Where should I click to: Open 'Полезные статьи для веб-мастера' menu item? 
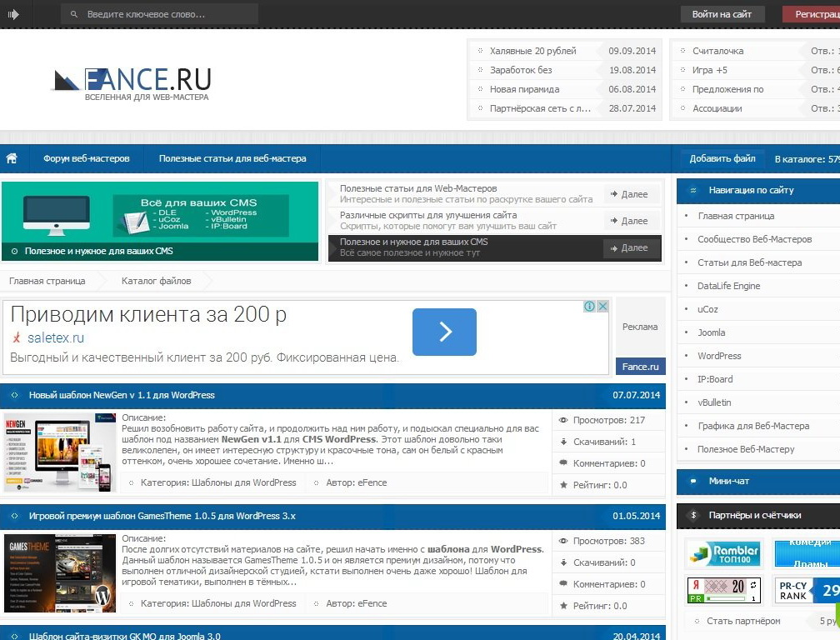pyautogui.click(x=232, y=158)
